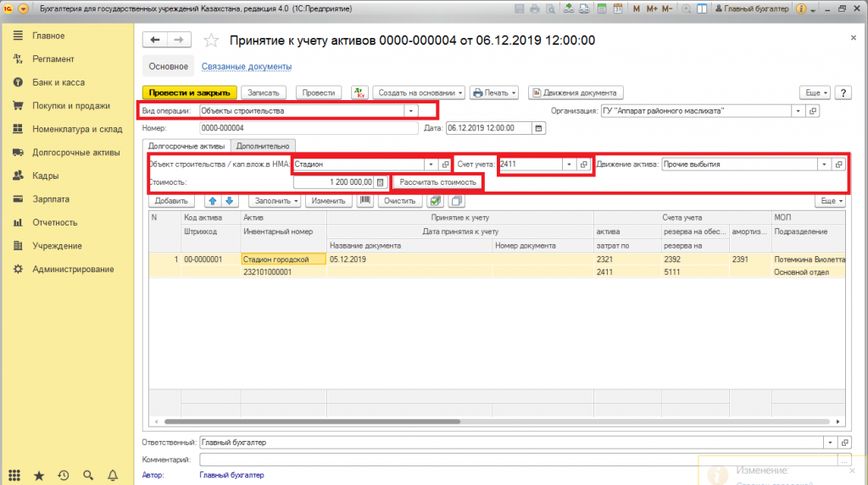The width and height of the screenshot is (868, 485).
Task: Click the ДтКт postings icon in the document toolbar
Action: click(x=359, y=92)
